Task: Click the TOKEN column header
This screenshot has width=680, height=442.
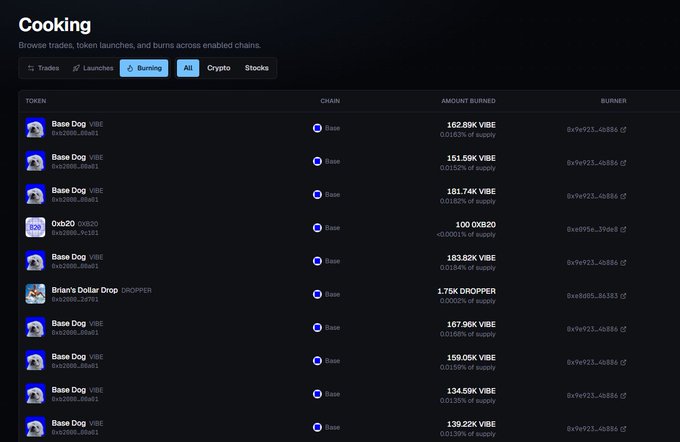Action: (36, 101)
